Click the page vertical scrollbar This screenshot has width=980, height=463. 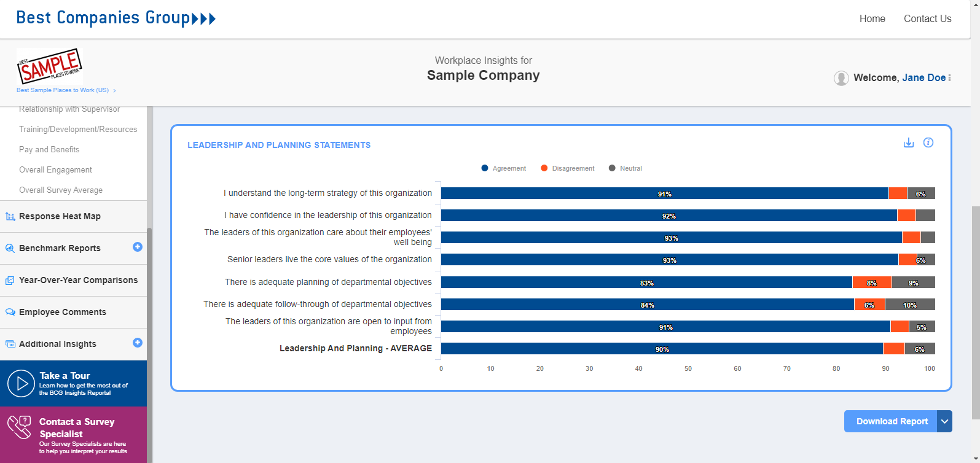point(975,313)
